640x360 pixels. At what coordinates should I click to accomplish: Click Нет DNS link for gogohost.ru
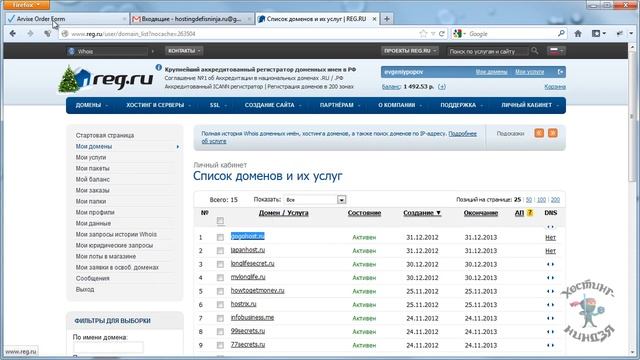[550, 237]
